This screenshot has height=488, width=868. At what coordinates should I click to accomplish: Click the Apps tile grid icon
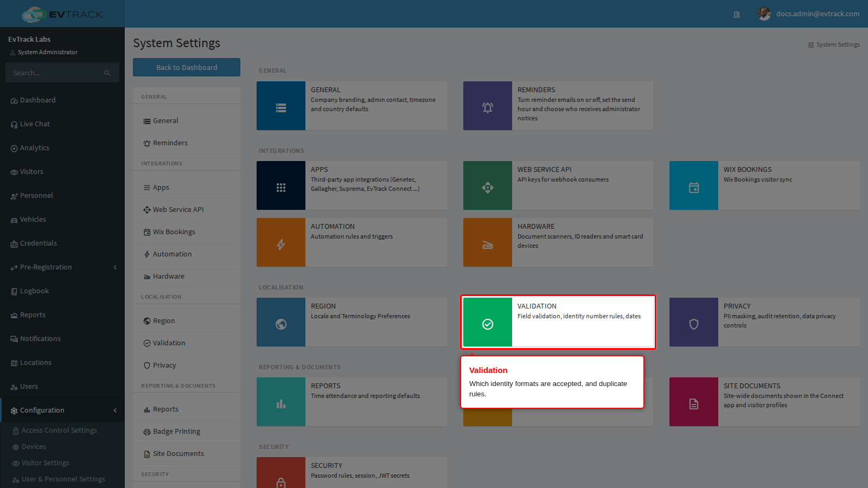281,185
